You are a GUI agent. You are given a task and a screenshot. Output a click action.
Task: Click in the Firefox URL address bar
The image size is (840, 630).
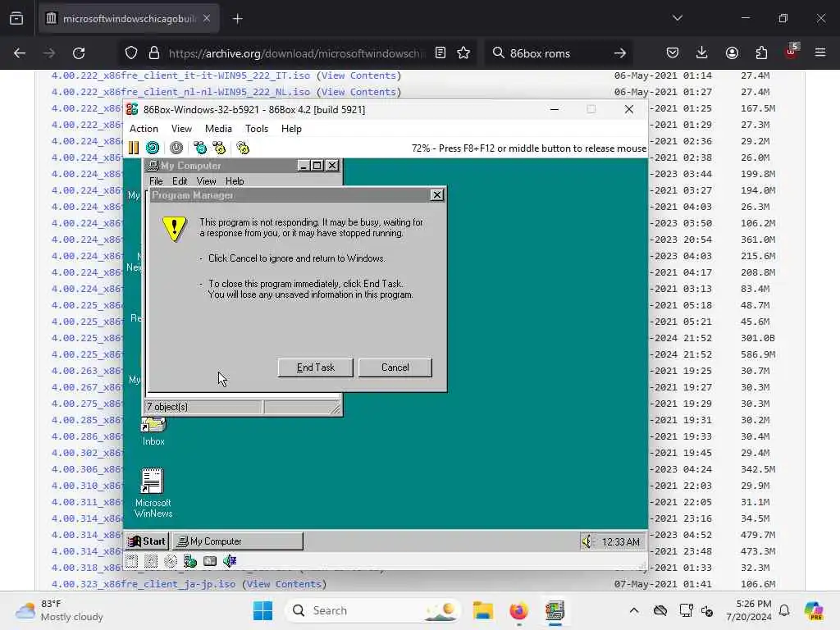coord(294,53)
